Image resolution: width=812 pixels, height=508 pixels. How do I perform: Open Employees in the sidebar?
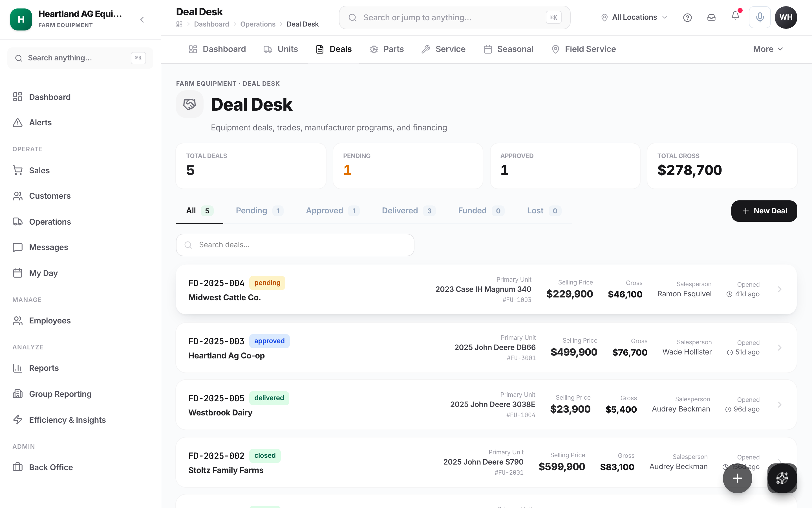pos(80,321)
